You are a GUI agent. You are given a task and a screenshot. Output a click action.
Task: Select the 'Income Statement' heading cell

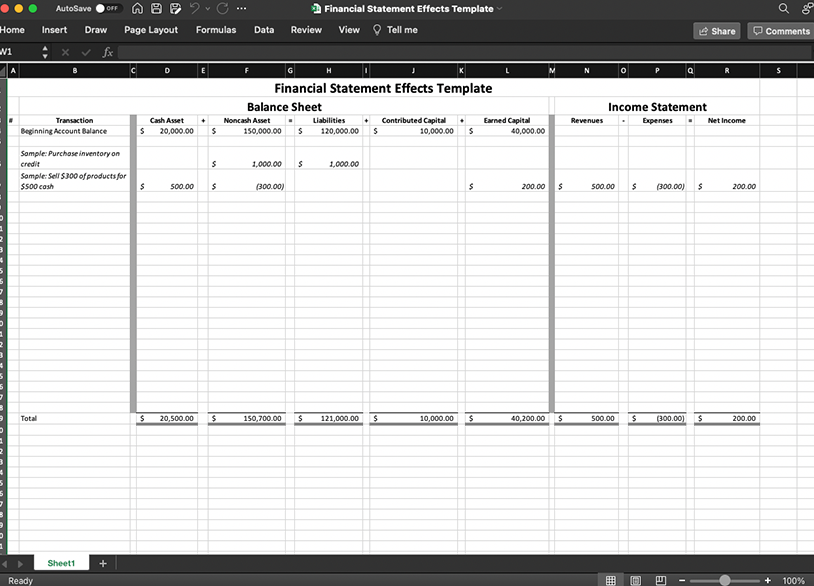tap(657, 107)
